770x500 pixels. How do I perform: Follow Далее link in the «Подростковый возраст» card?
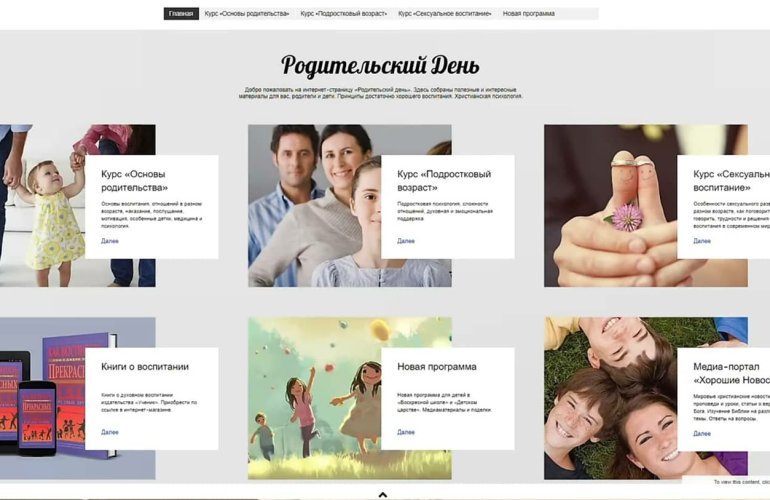(405, 241)
